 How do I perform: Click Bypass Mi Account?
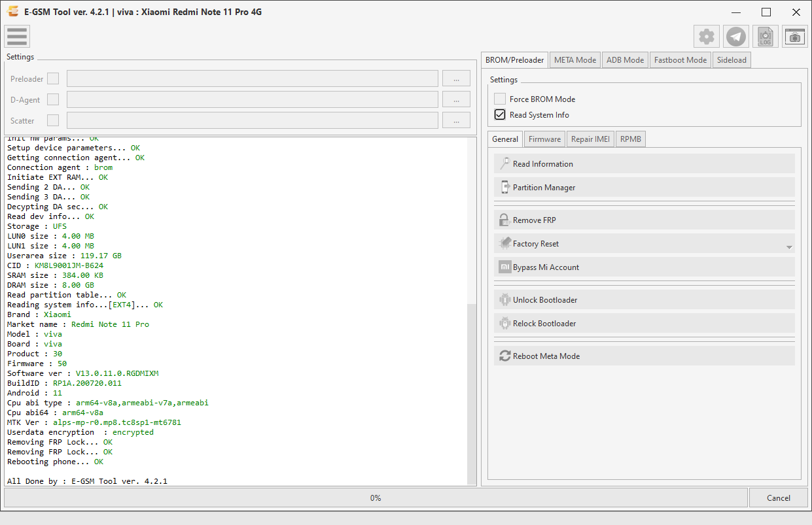[644, 267]
